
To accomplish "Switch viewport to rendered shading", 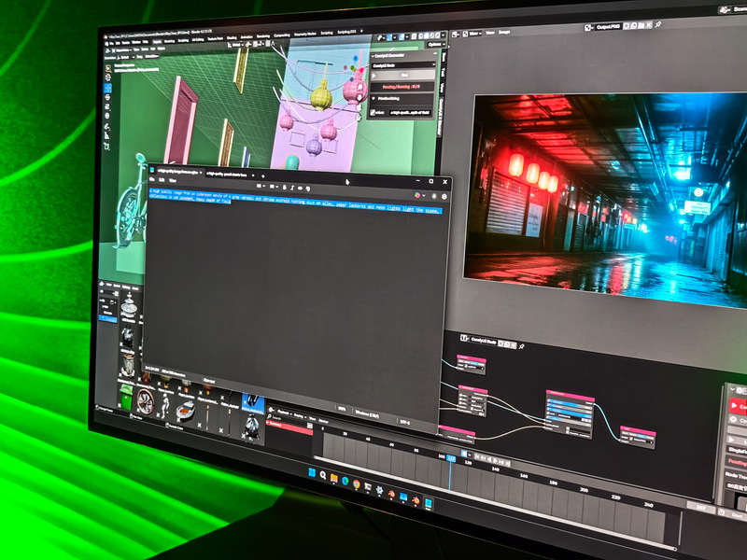I will click(437, 35).
